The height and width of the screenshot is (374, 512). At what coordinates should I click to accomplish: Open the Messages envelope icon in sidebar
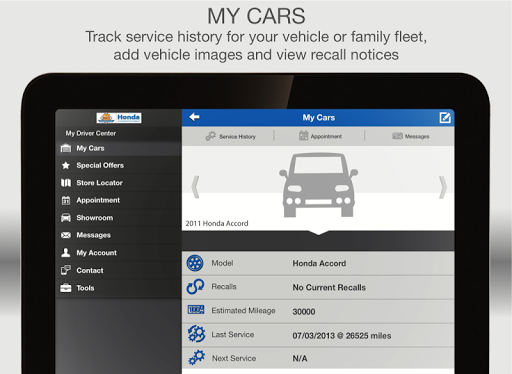(66, 235)
